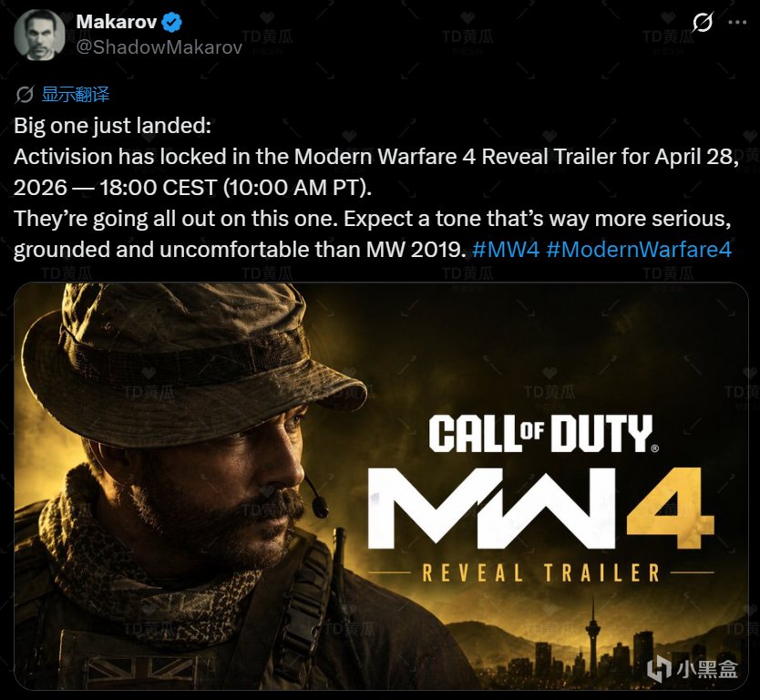760x700 pixels.
Task: Click the gold 4 in MW4 logo
Action: pos(671,508)
